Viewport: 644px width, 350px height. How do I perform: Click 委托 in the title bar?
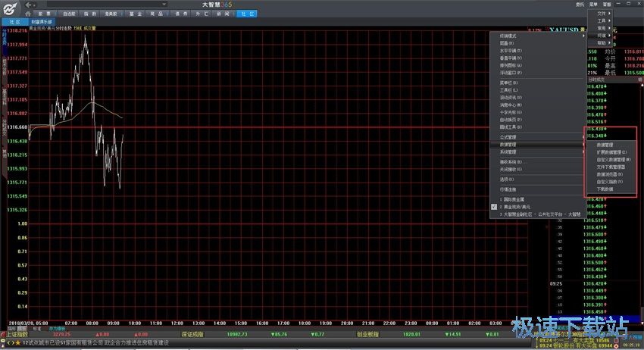click(x=580, y=5)
